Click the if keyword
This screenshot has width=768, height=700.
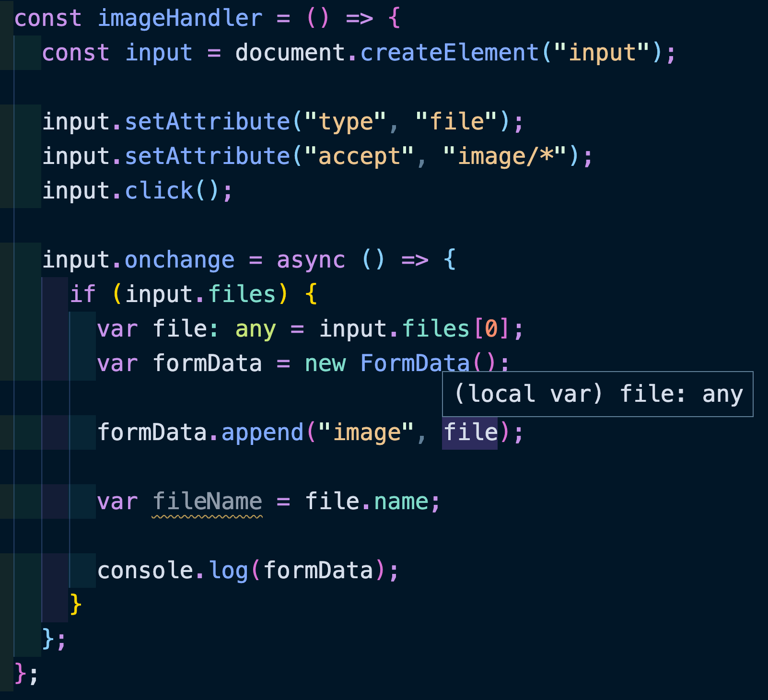[x=83, y=294]
